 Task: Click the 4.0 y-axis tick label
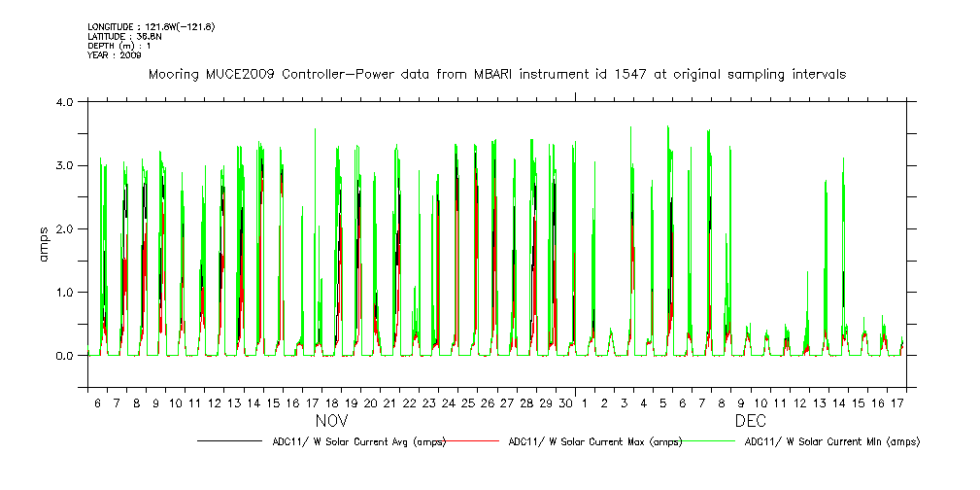click(66, 102)
